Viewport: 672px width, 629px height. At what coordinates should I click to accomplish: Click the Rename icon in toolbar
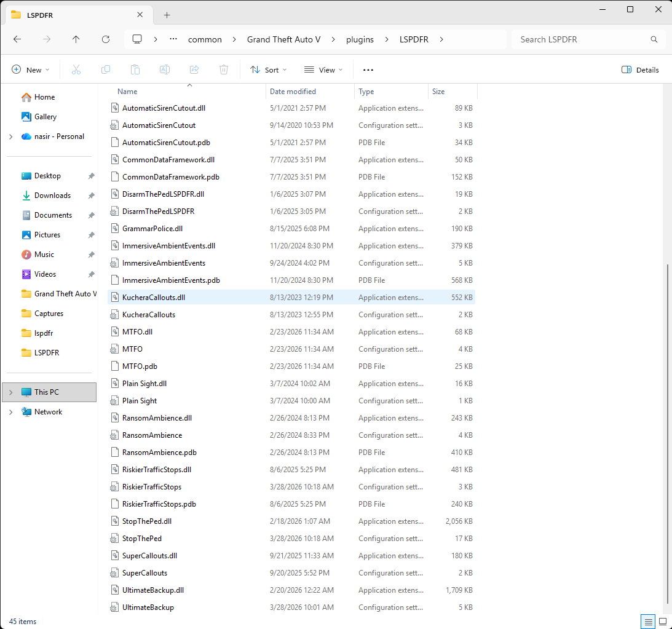(165, 70)
